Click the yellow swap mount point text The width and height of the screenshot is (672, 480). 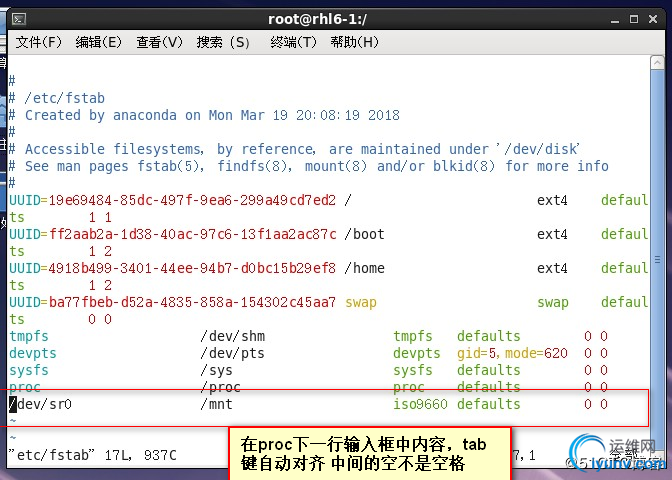tap(361, 303)
